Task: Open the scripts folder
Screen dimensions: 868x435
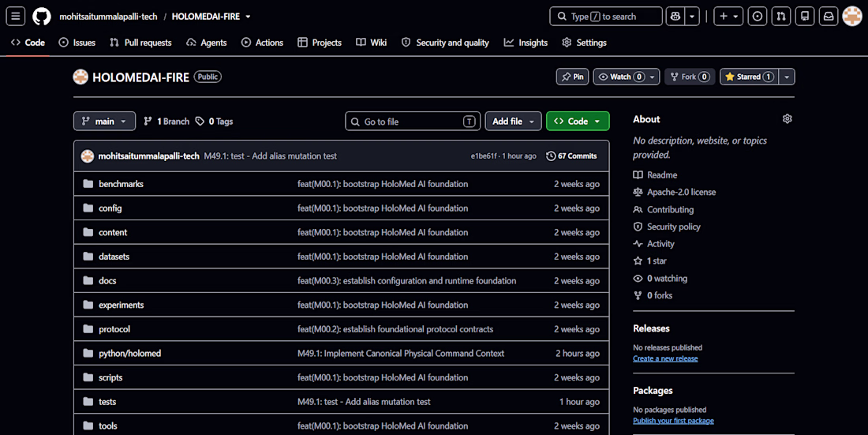Action: (110, 377)
